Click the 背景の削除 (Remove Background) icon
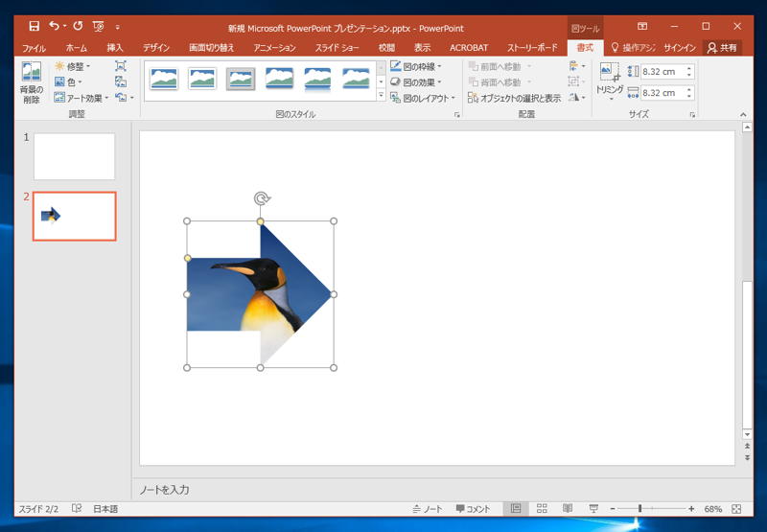767x532 pixels. pyautogui.click(x=31, y=81)
